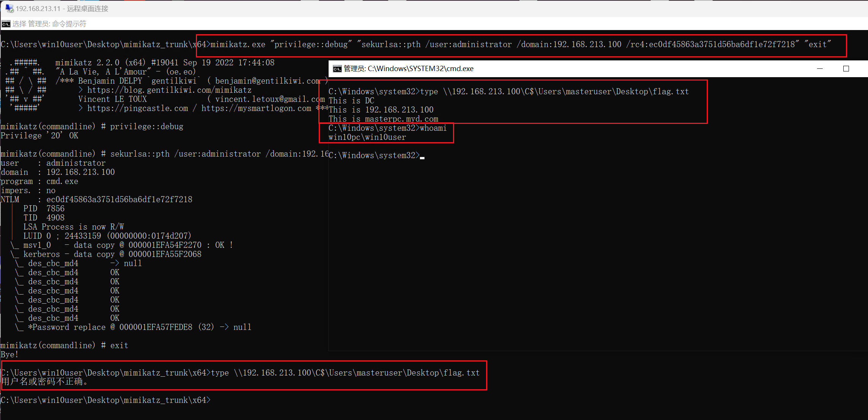Click the https://pingcastle.com URL
This screenshot has height=420, width=868.
coord(138,108)
